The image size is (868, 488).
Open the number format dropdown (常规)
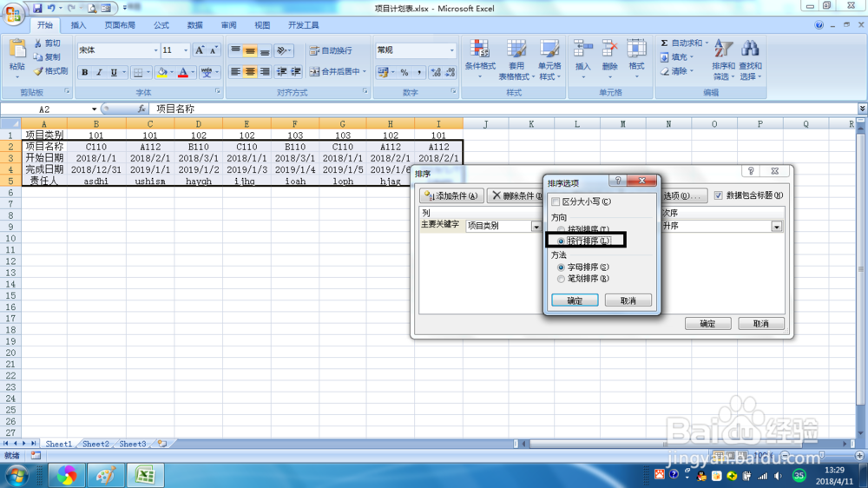[451, 50]
